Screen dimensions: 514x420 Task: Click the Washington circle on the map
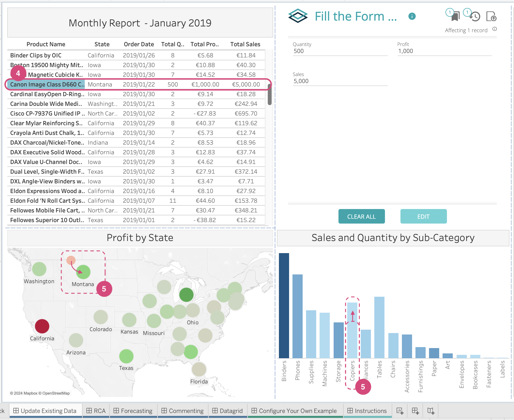(x=39, y=269)
